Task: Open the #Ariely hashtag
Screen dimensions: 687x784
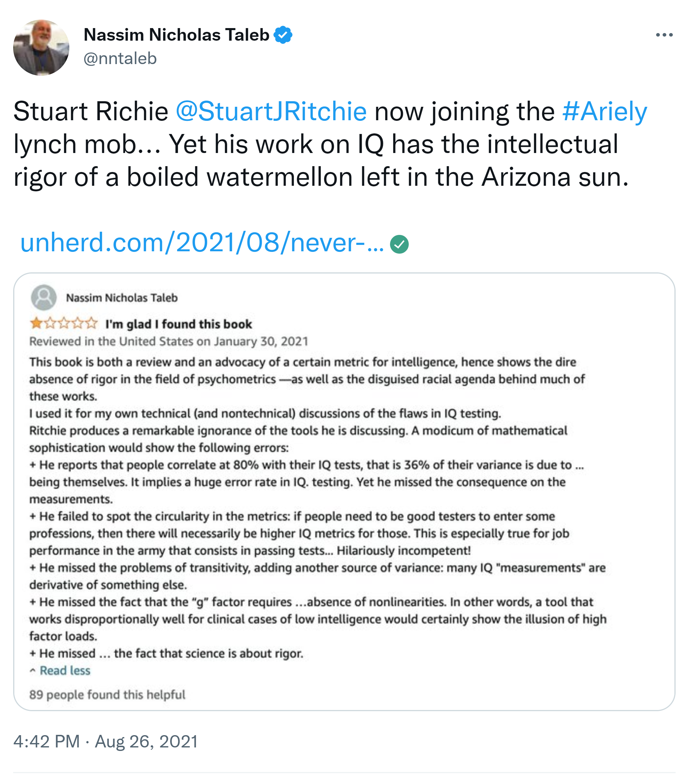Action: (604, 111)
